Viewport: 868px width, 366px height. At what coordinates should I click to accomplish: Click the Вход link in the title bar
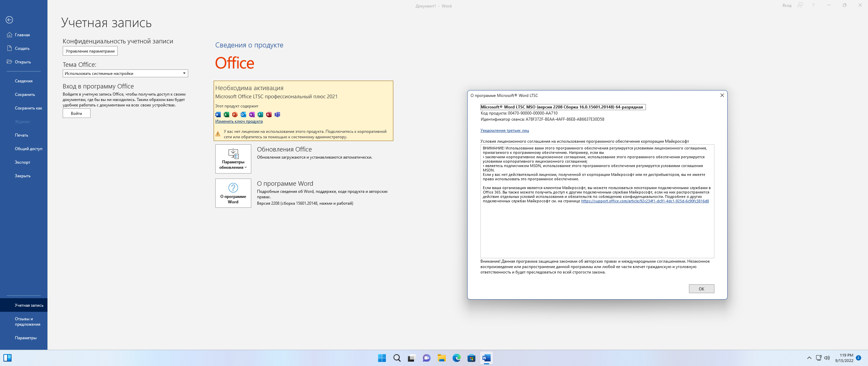[787, 5]
